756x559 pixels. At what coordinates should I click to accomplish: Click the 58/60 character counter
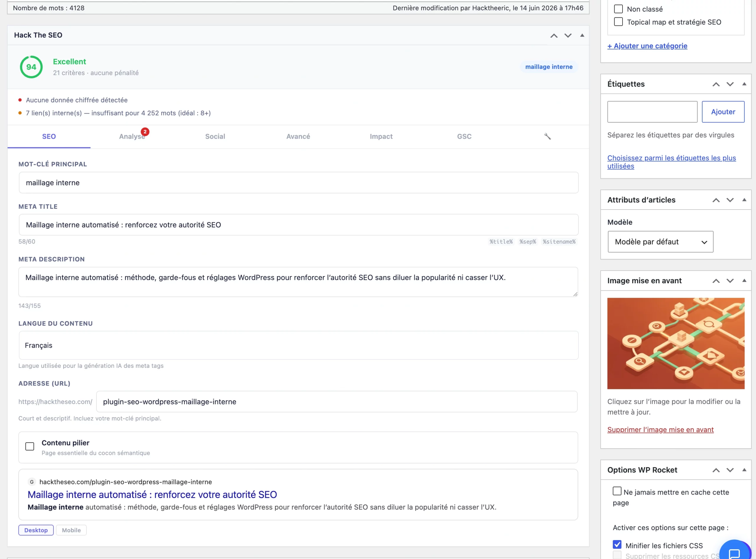(27, 242)
